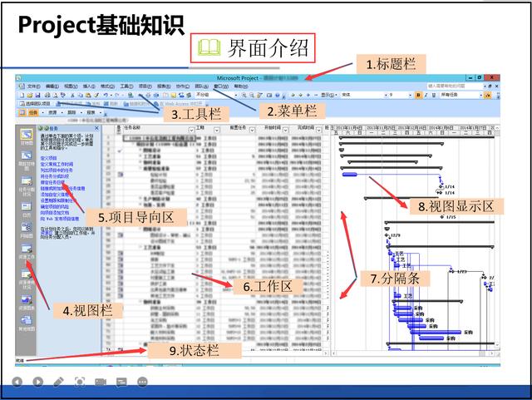Click the New blank project icon
Image resolution: width=532 pixels, height=400 pixels.
click(x=22, y=96)
